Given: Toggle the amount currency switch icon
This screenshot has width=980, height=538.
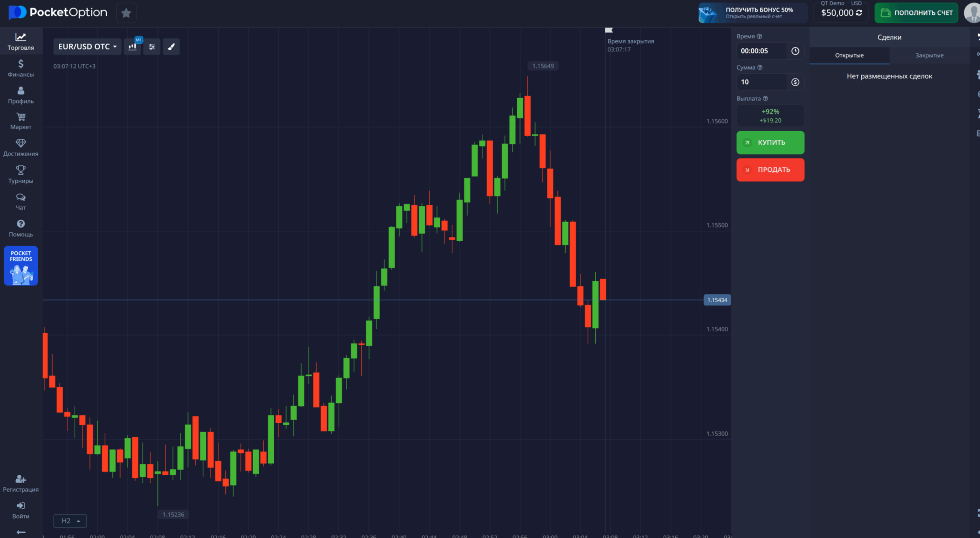Looking at the screenshot, I should 795,82.
